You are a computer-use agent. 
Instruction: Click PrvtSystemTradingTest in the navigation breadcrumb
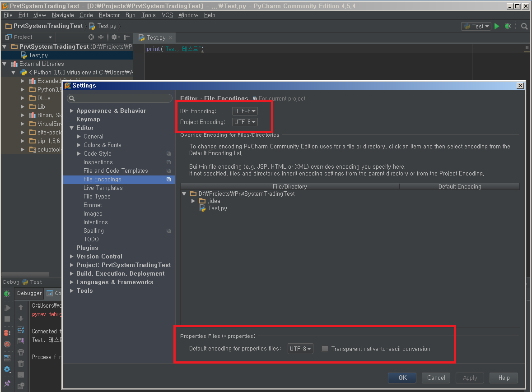(x=44, y=26)
